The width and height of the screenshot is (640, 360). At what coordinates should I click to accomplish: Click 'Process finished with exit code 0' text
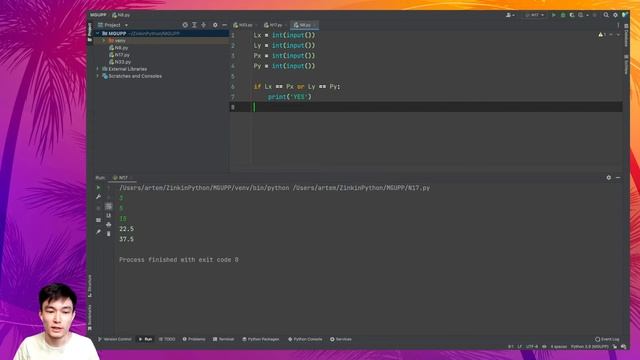(179, 260)
